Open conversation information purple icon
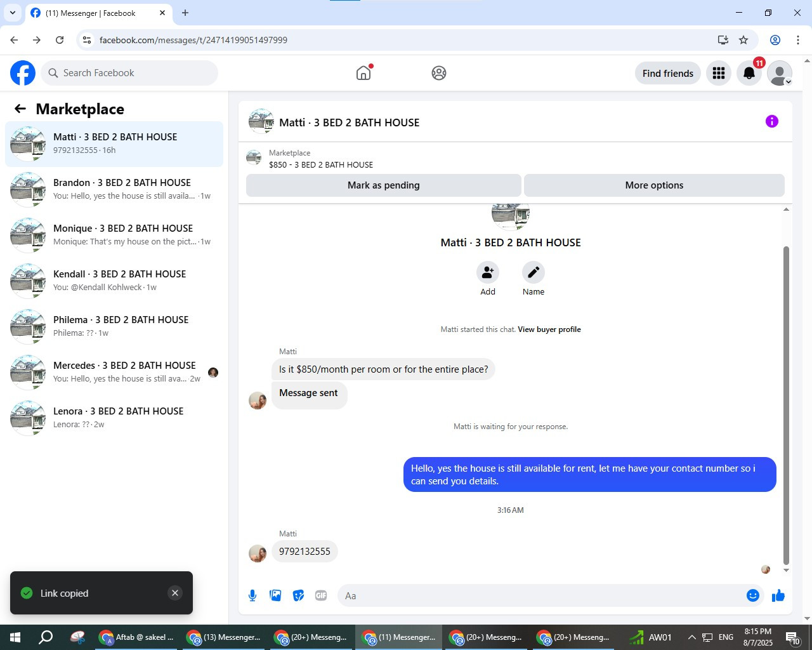The image size is (812, 650). point(772,121)
